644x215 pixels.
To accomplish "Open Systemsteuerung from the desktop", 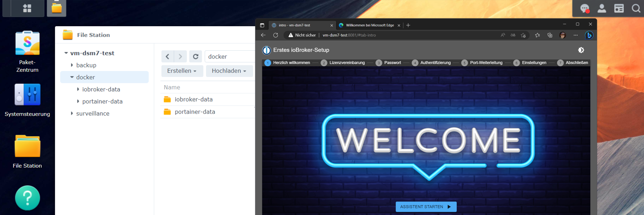I will (x=27, y=95).
